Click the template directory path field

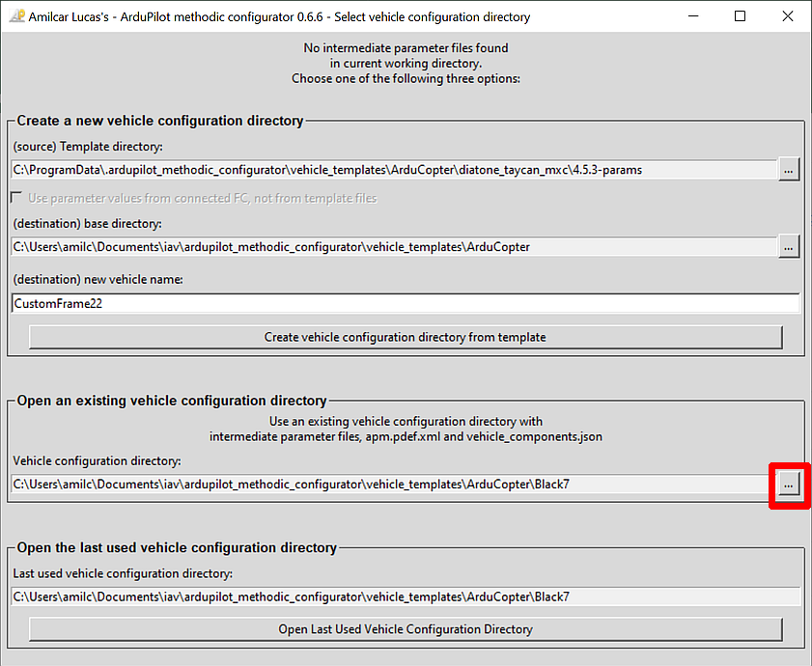coord(394,170)
